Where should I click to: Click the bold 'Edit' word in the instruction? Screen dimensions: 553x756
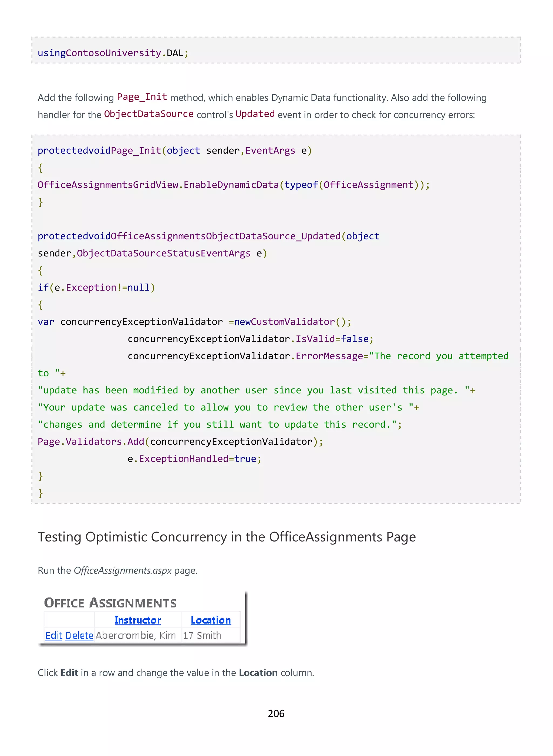coord(69,672)
